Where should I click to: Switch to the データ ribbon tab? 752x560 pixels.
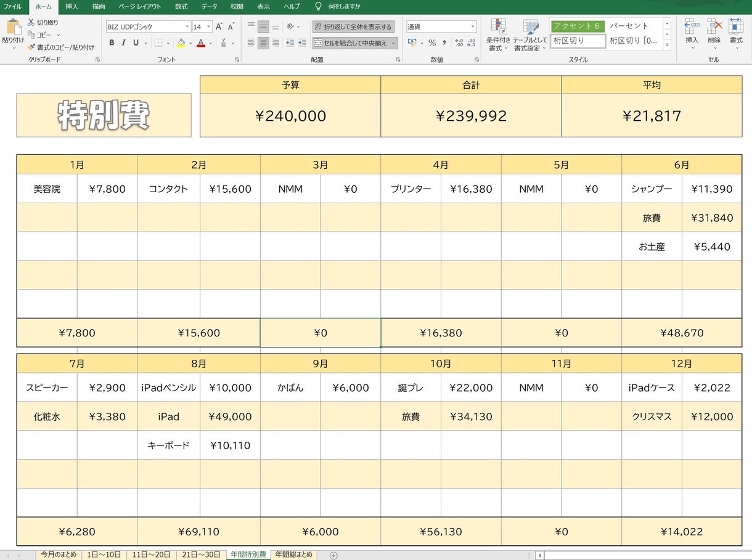[x=209, y=7]
